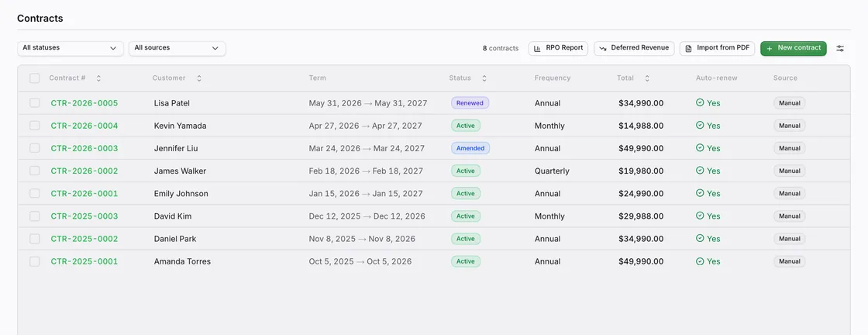The height and width of the screenshot is (335, 868).
Task: Click auto-renew check icon for Daniel Park
Action: click(700, 239)
